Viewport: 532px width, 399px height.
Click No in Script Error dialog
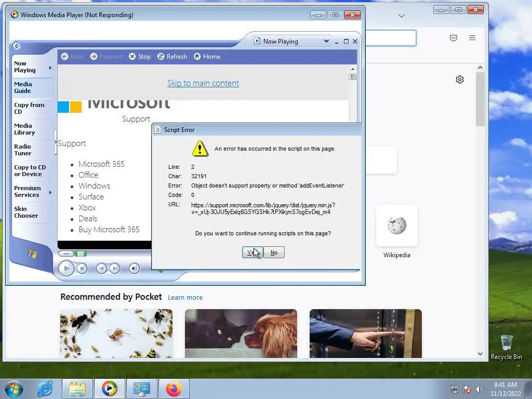(x=274, y=252)
